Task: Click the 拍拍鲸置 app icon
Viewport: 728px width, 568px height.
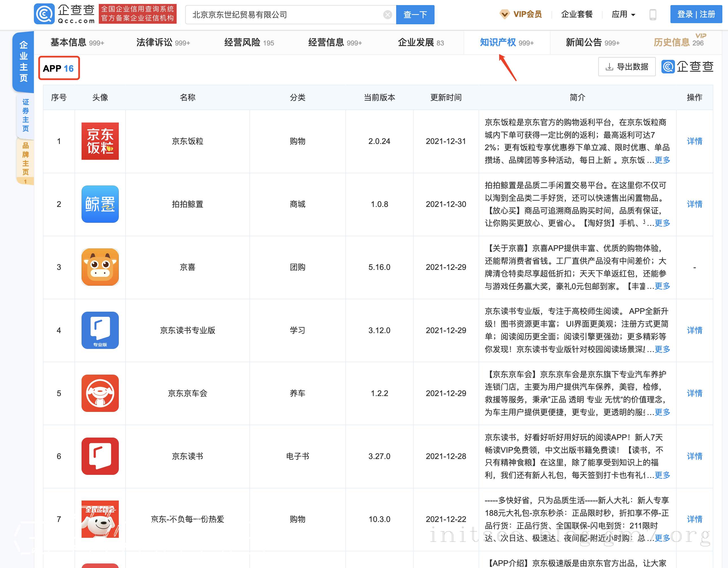Action: pos(100,204)
